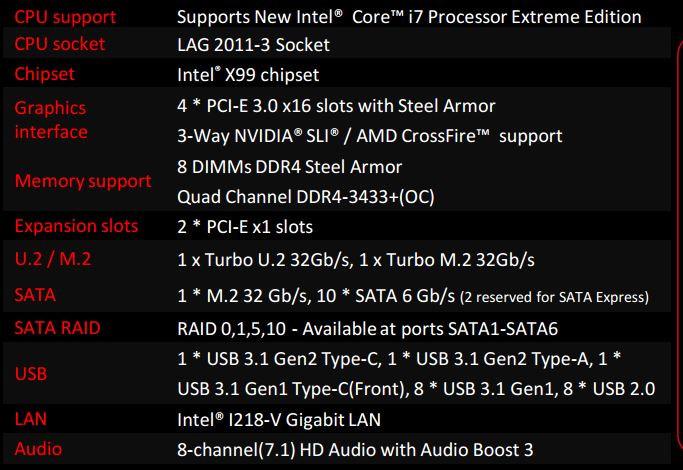Select the Graphics interface label
The height and width of the screenshot is (470, 683).
[x=51, y=120]
